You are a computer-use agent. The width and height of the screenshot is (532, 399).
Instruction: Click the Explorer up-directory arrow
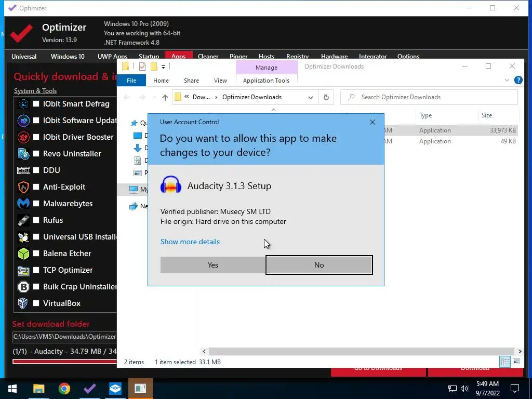(x=165, y=97)
